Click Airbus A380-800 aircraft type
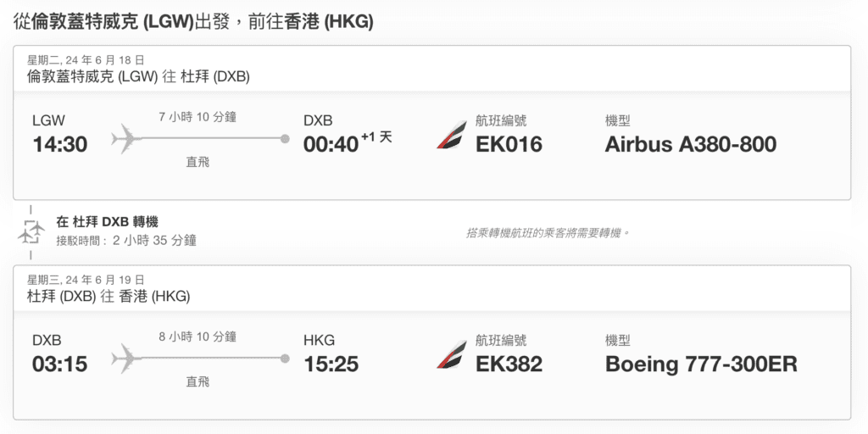The image size is (868, 434). point(691,144)
